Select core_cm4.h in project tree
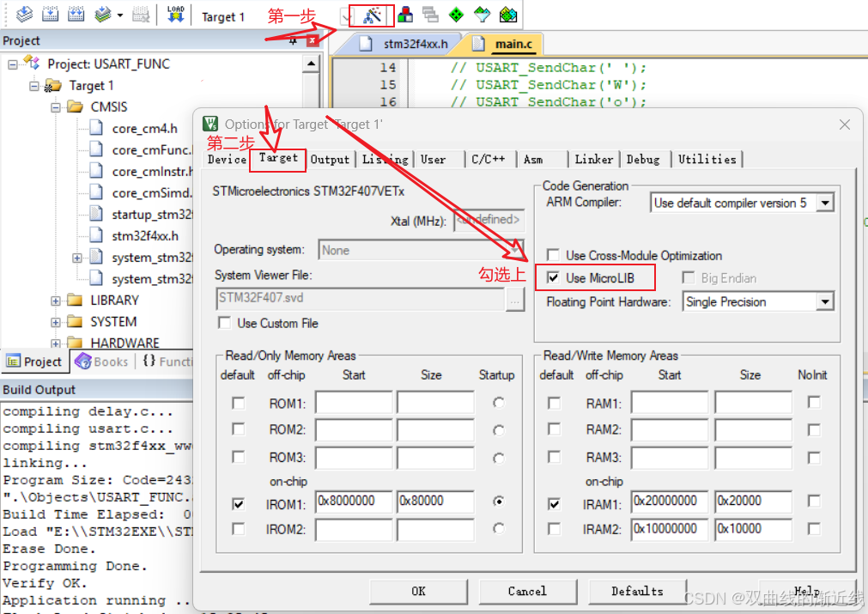 click(x=144, y=129)
